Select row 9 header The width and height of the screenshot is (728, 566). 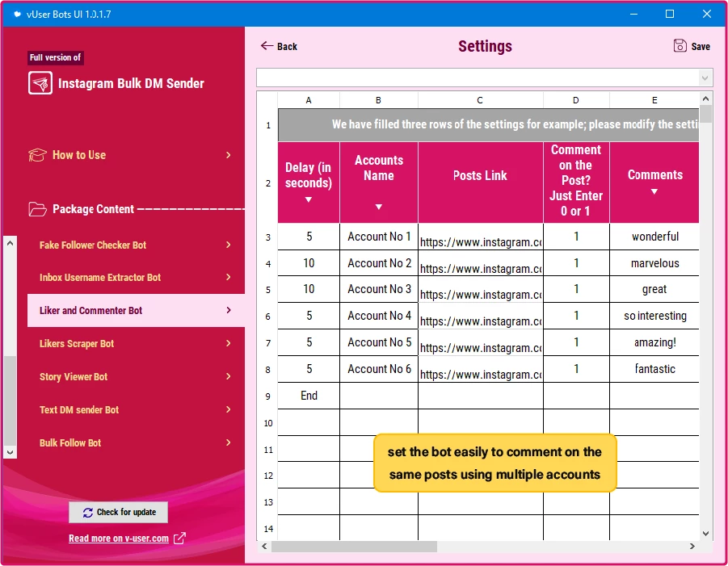[268, 396]
